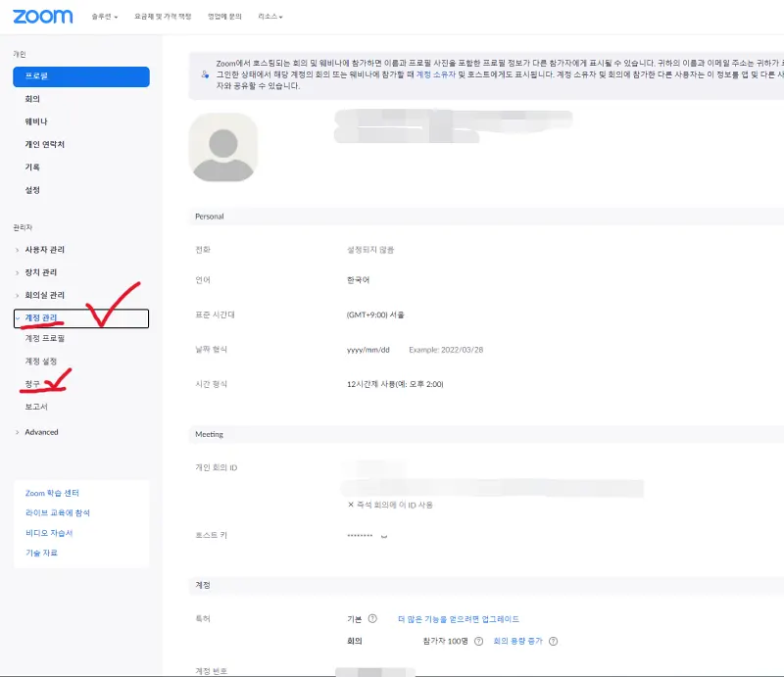Open 기록 in the sidebar
This screenshot has width=784, height=677.
[x=32, y=167]
